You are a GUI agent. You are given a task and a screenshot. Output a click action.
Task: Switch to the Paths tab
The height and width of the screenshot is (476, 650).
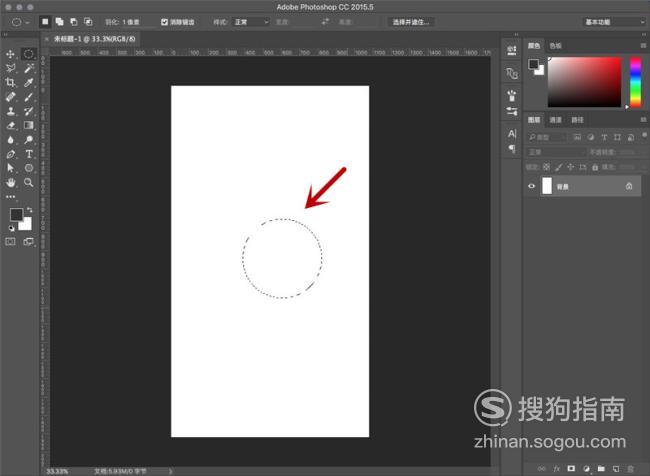[577, 120]
